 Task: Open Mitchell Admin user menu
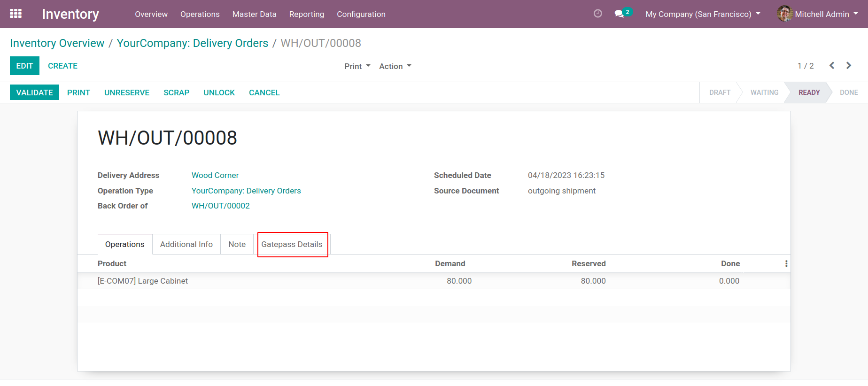tap(818, 14)
